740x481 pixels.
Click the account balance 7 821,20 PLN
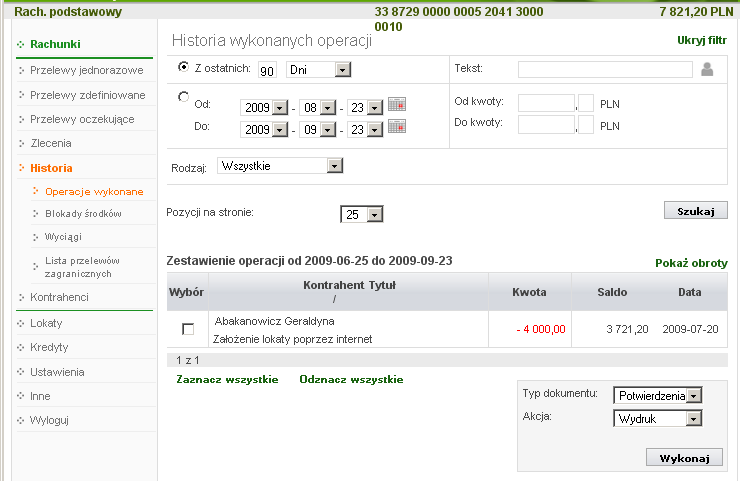tap(696, 11)
